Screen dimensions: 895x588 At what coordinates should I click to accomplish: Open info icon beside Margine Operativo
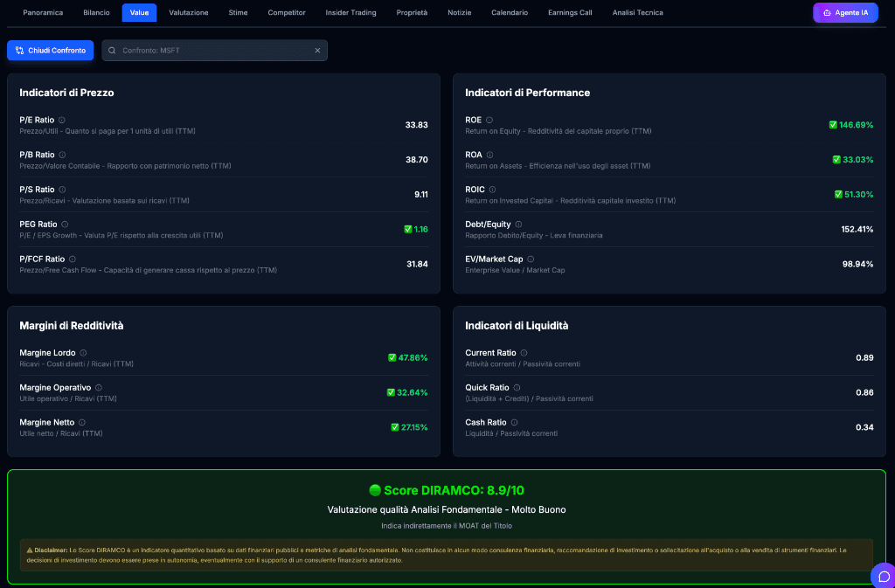pos(99,387)
